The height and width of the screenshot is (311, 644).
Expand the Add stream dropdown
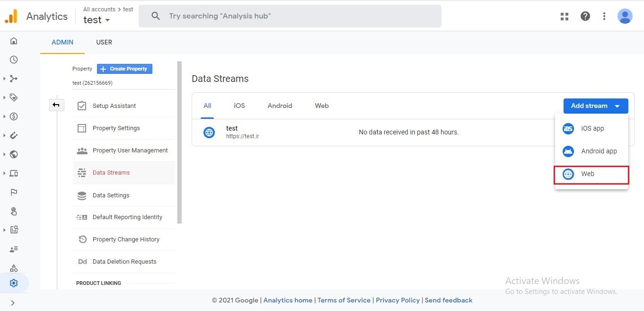click(x=595, y=106)
